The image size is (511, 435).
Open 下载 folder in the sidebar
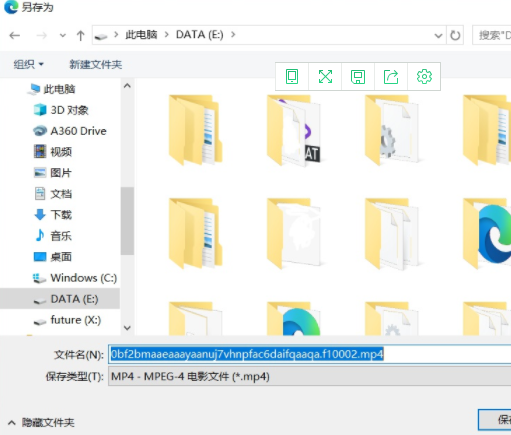click(53, 215)
